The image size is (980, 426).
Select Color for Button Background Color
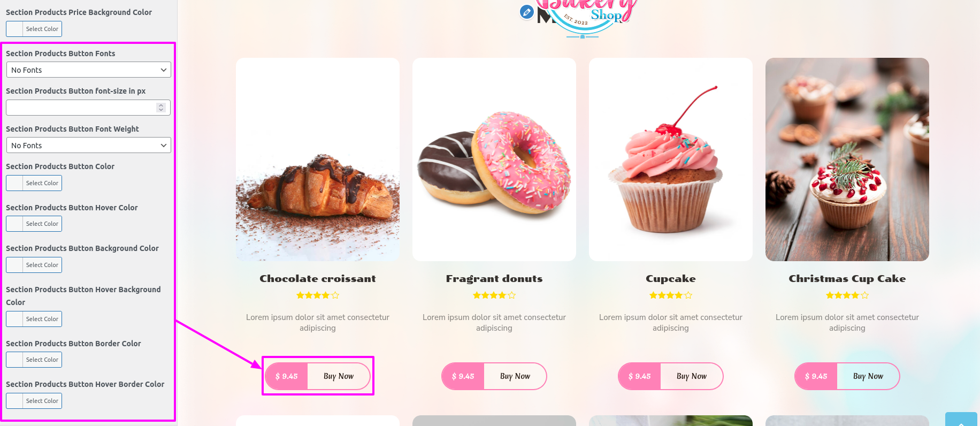coord(34,265)
